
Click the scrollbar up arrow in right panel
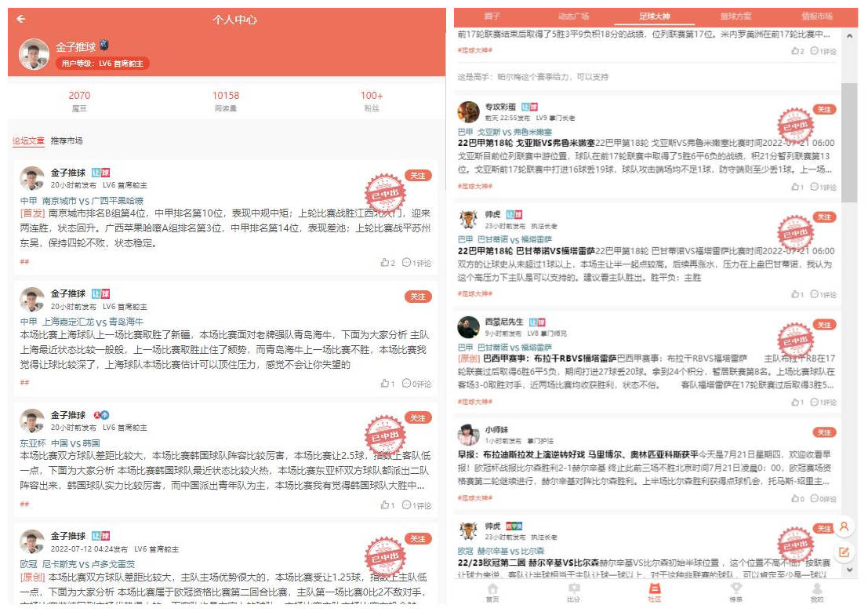coord(849,35)
